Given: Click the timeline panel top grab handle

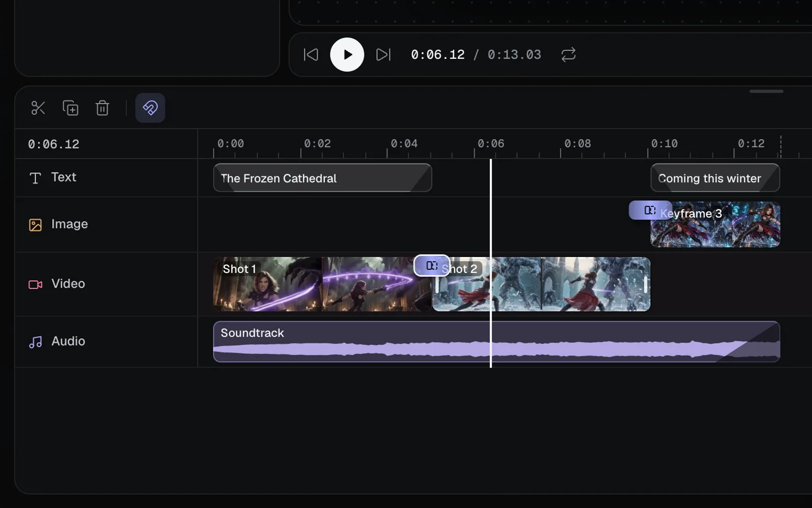Looking at the screenshot, I should coord(766,91).
